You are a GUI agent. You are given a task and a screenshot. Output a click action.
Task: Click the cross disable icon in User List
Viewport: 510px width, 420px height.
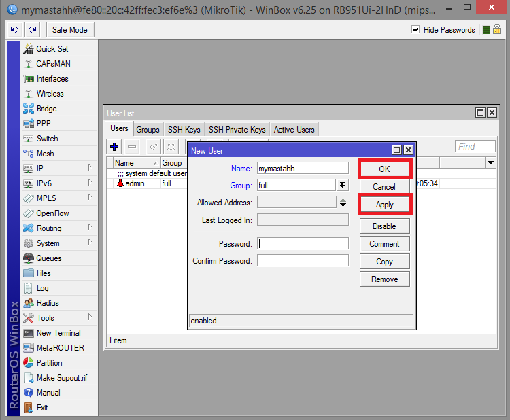171,147
